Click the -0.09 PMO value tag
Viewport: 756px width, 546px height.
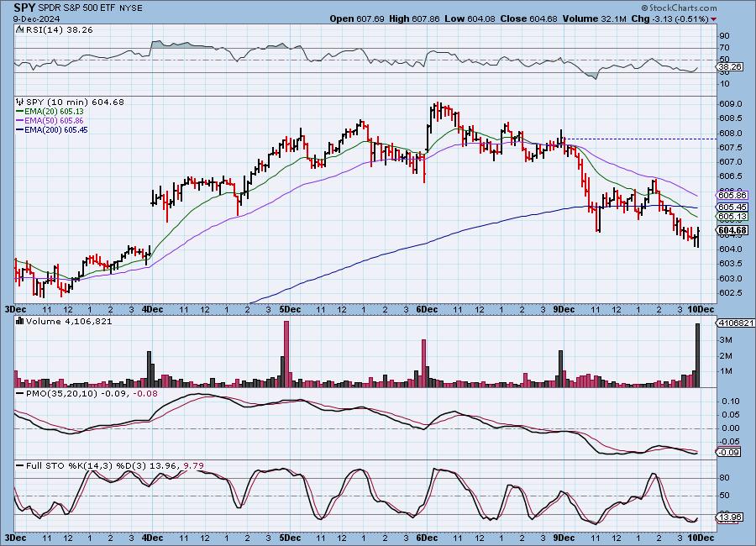(x=729, y=453)
